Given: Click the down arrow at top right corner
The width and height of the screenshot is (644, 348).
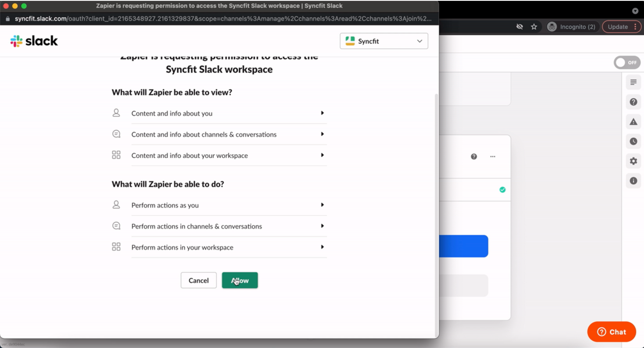Looking at the screenshot, I should (x=635, y=11).
